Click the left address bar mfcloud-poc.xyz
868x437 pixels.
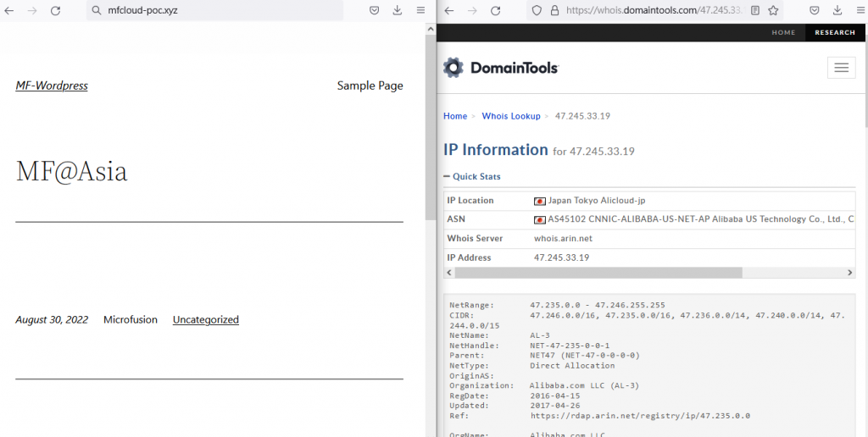tap(214, 10)
